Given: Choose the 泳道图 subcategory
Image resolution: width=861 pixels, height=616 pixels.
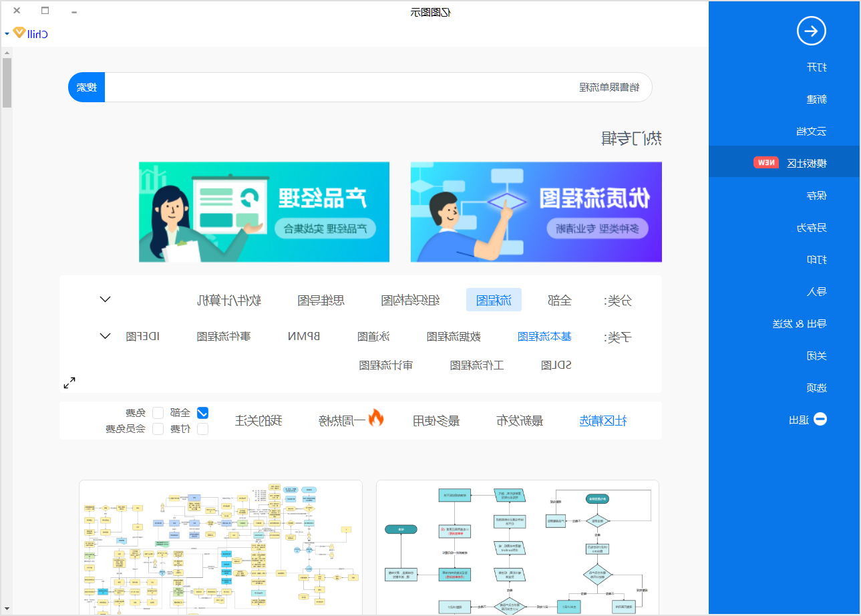Looking at the screenshot, I should click(373, 336).
